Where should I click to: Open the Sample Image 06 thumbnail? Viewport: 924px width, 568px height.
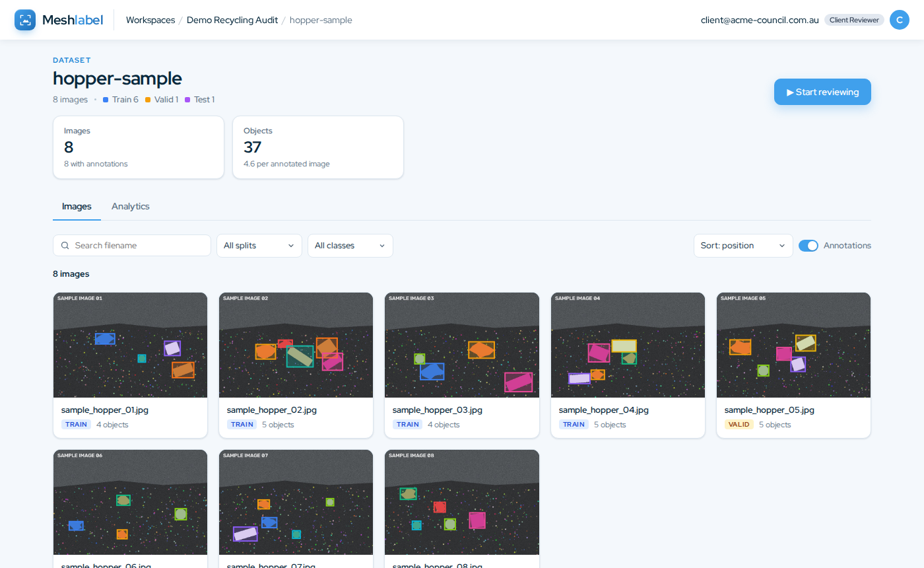click(131, 503)
